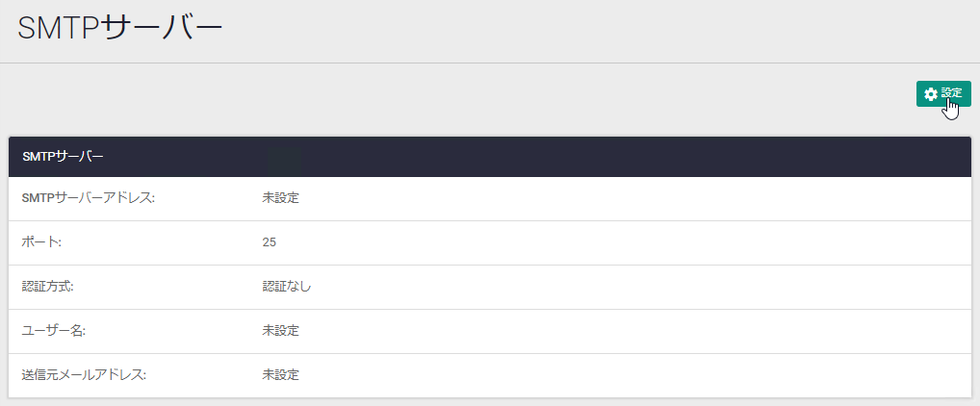This screenshot has height=406, width=980.
Task: Click the SMTPサーバー page heading
Action: point(120,28)
